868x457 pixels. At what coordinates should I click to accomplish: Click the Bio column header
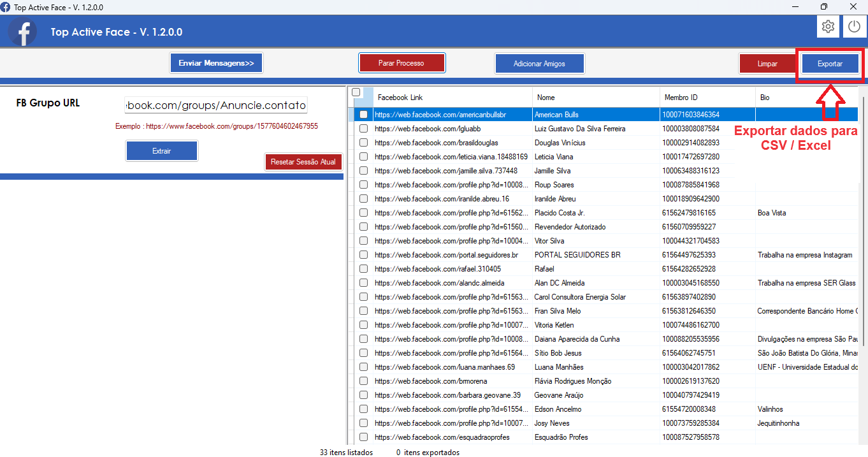tap(807, 98)
